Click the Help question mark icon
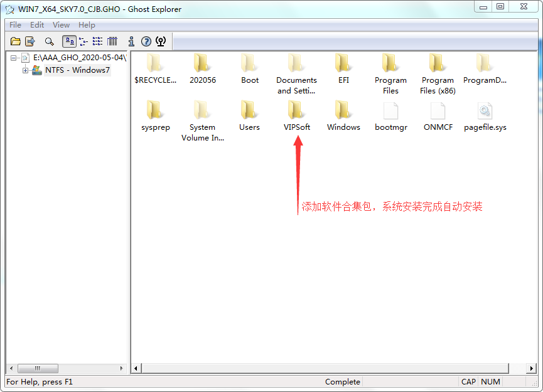 [x=146, y=41]
